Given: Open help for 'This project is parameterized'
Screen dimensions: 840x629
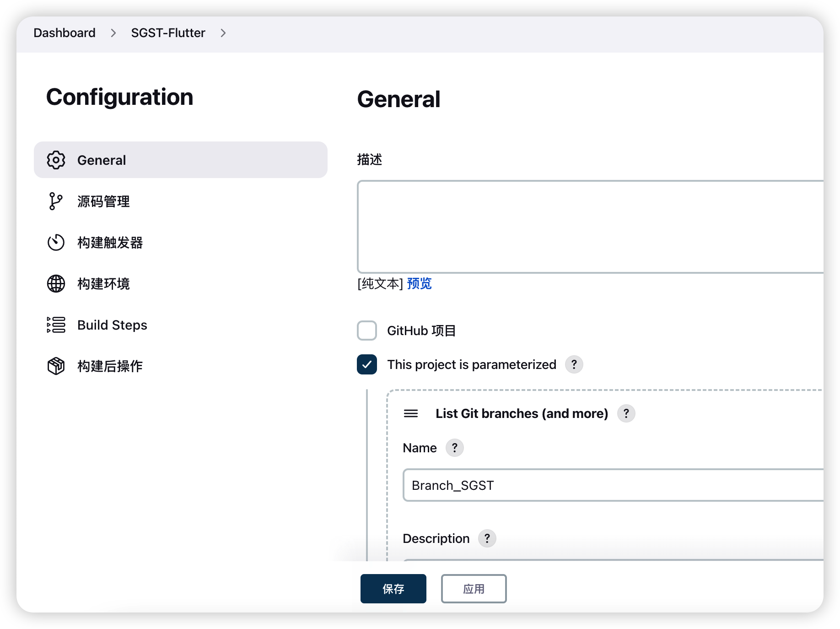Looking at the screenshot, I should (574, 365).
